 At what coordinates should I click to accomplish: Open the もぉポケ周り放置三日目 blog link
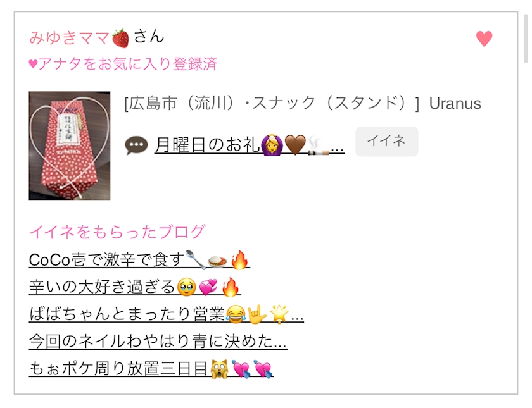[151, 368]
